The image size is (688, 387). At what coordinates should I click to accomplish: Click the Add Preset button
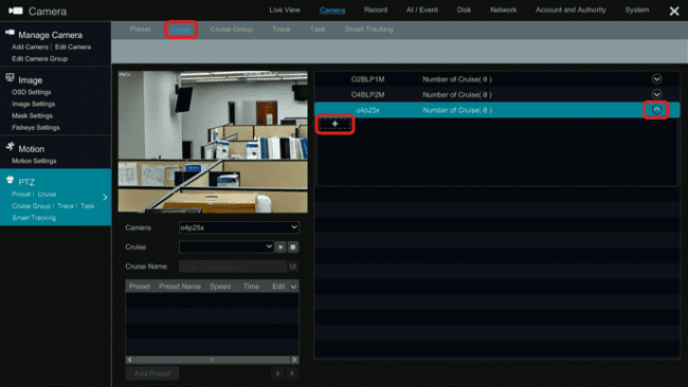point(152,373)
